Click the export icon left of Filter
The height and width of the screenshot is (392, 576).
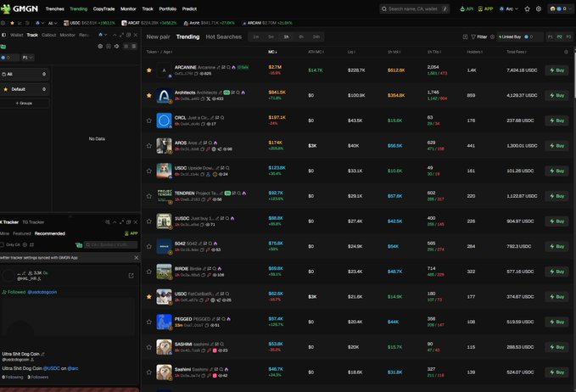[465, 36]
